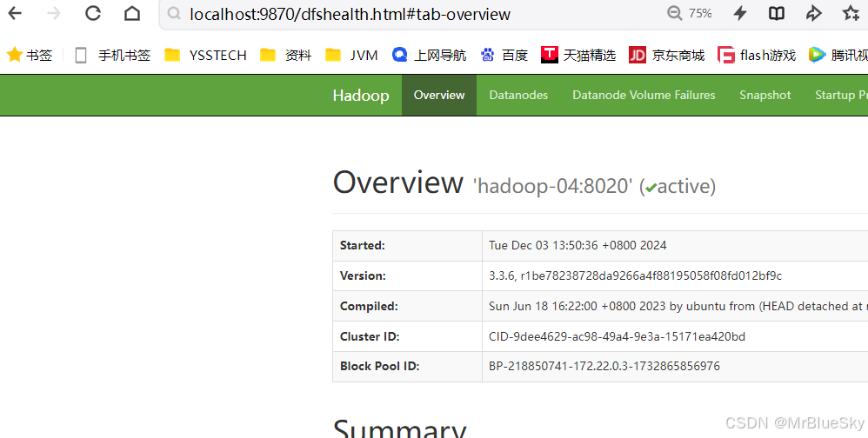The width and height of the screenshot is (868, 438).
Task: Click the Version: row label
Action: coord(363,276)
